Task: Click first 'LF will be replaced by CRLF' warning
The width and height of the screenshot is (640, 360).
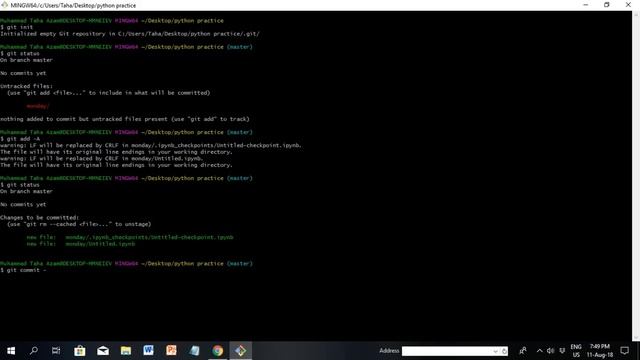Action: (151, 145)
